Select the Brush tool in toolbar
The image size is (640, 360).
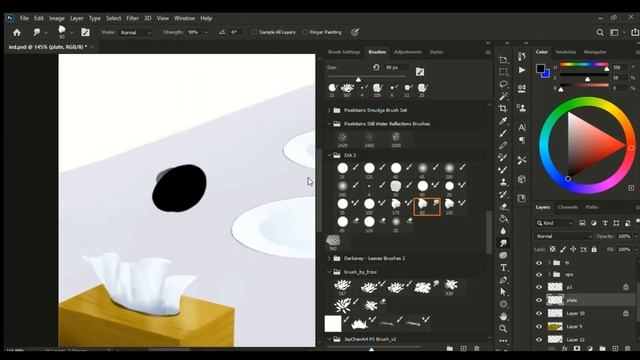point(503,133)
